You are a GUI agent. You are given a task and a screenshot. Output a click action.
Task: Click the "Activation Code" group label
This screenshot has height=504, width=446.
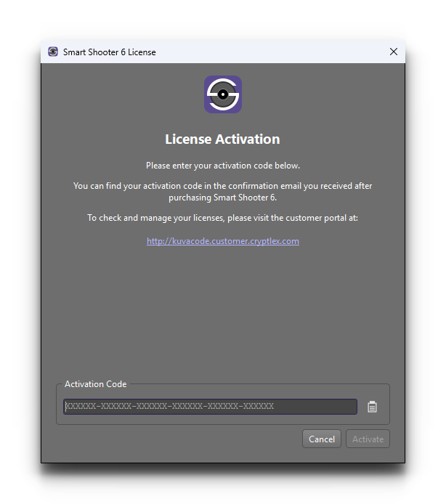coord(95,384)
